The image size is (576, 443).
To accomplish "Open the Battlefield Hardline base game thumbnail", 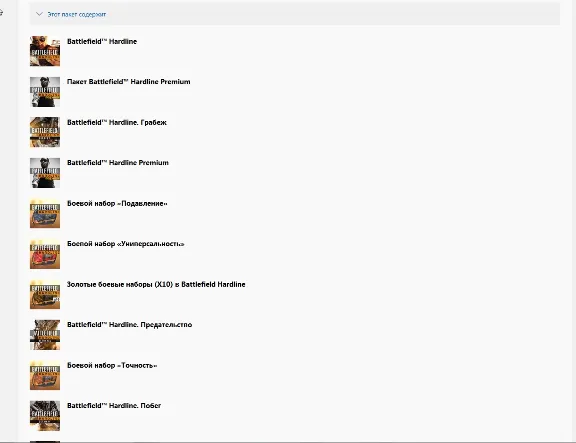I will coord(45,51).
